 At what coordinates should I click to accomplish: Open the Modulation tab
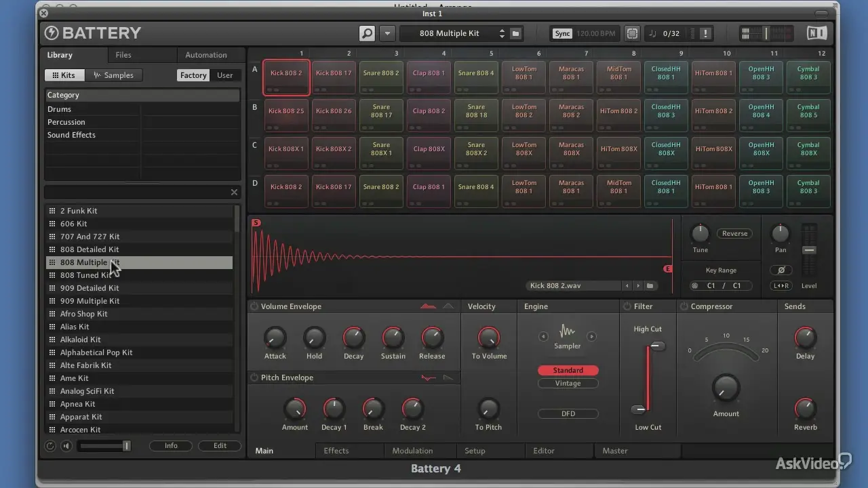point(412,451)
